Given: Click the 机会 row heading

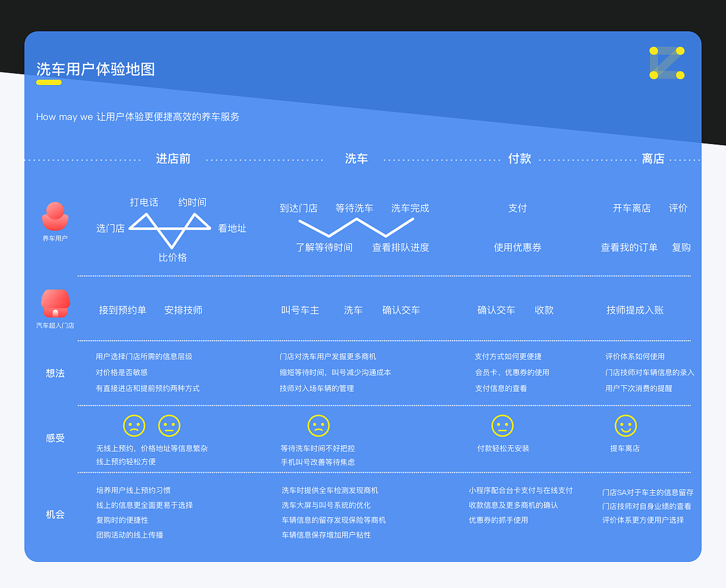Looking at the screenshot, I should (55, 514).
